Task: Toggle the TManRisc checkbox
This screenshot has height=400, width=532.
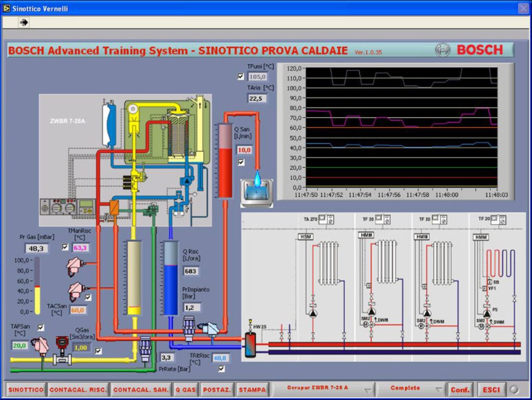Action: tap(65, 247)
